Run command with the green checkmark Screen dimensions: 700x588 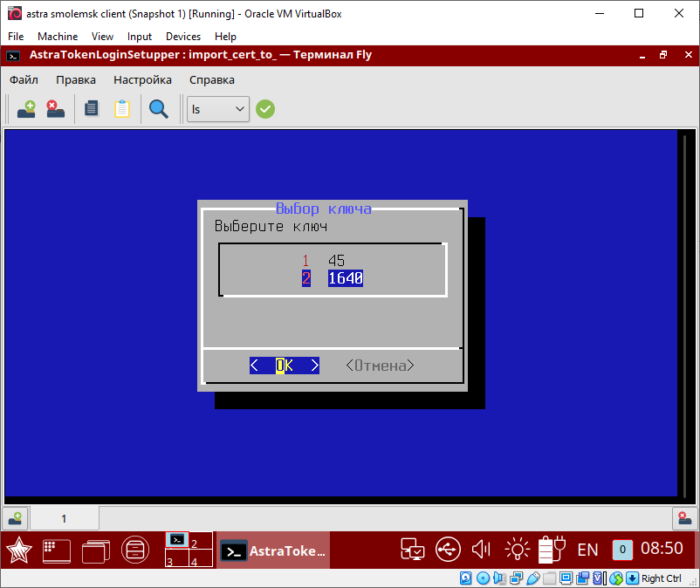(x=265, y=109)
